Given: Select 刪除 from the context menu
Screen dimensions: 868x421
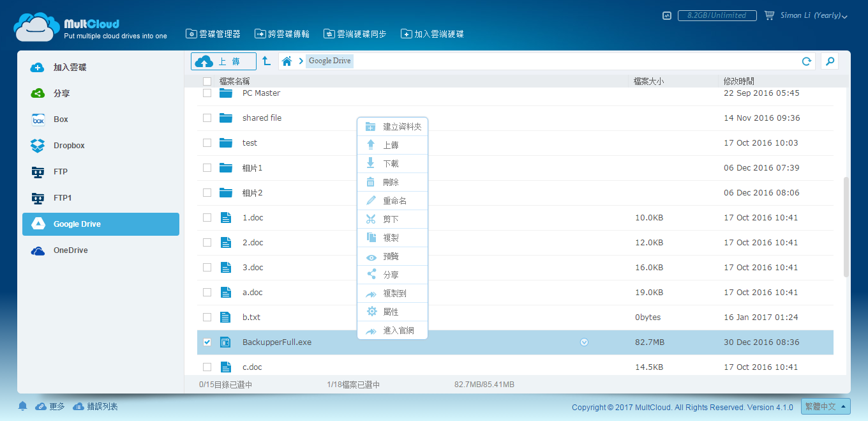Looking at the screenshot, I should click(391, 182).
